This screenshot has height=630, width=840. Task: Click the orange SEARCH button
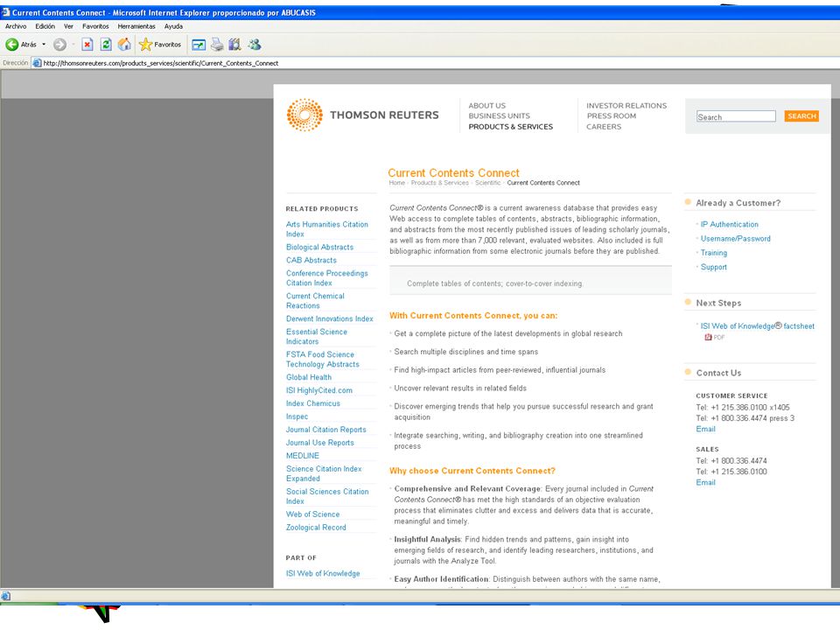[801, 116]
